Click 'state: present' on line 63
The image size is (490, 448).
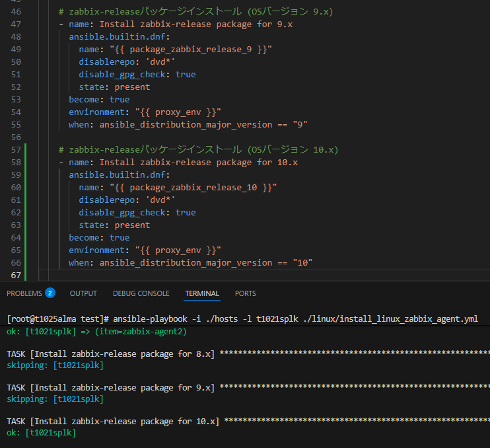click(x=114, y=225)
